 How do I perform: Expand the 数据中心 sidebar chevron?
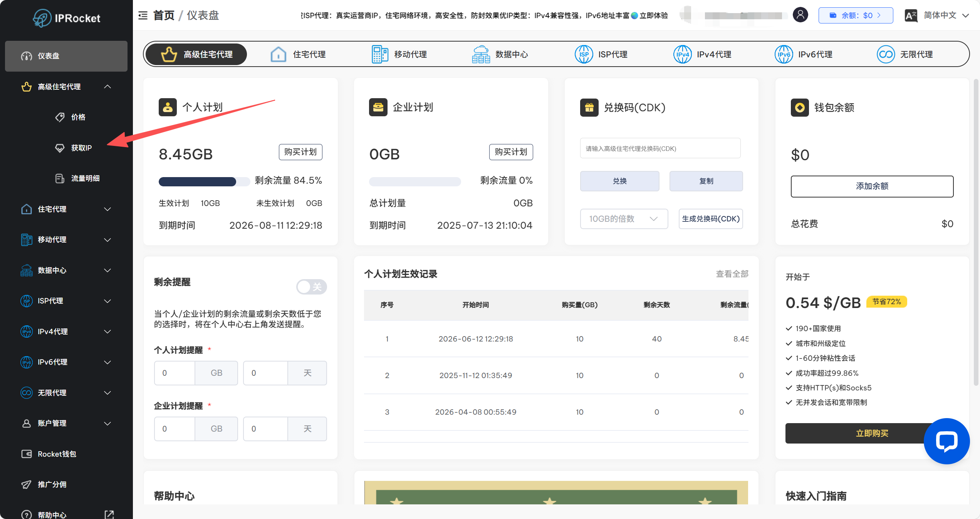pos(107,270)
